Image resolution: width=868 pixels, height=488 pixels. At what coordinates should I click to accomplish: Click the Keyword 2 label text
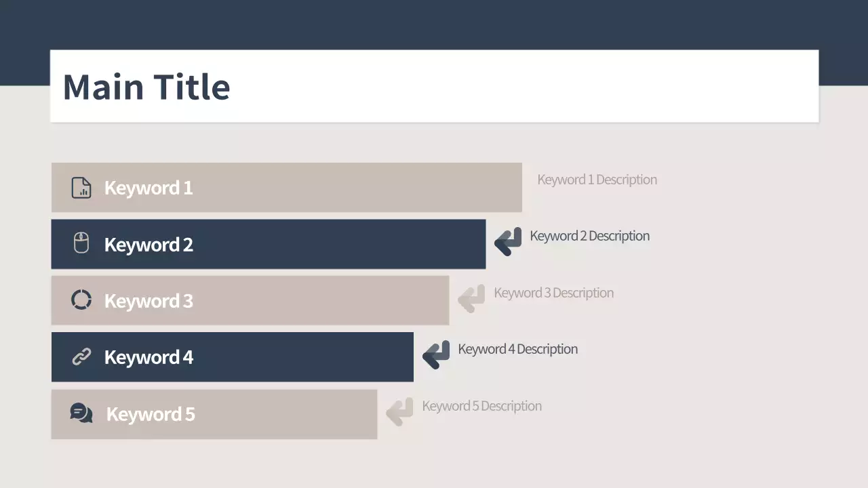[x=149, y=245]
